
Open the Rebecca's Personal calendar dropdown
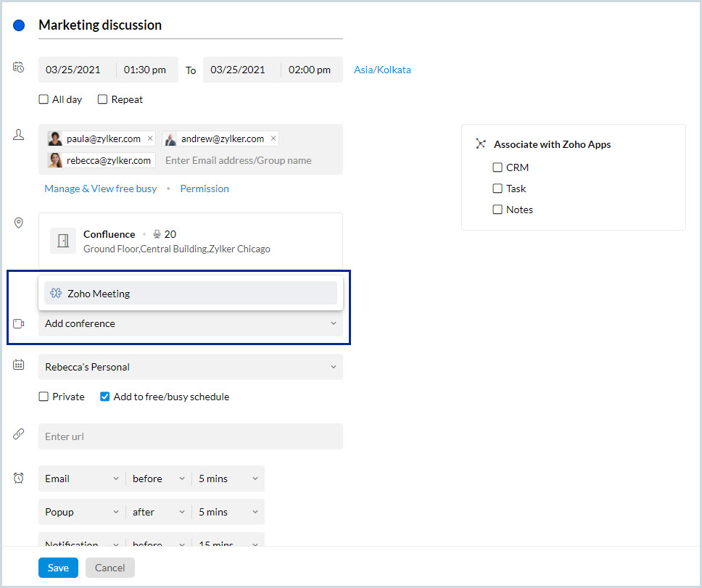click(x=190, y=367)
